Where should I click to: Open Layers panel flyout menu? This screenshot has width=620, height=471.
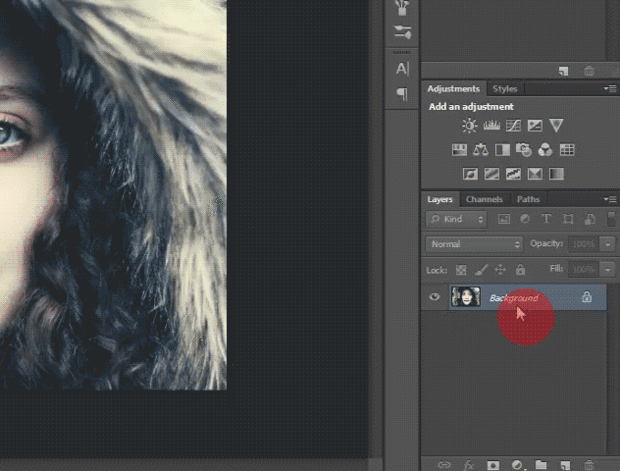click(610, 199)
